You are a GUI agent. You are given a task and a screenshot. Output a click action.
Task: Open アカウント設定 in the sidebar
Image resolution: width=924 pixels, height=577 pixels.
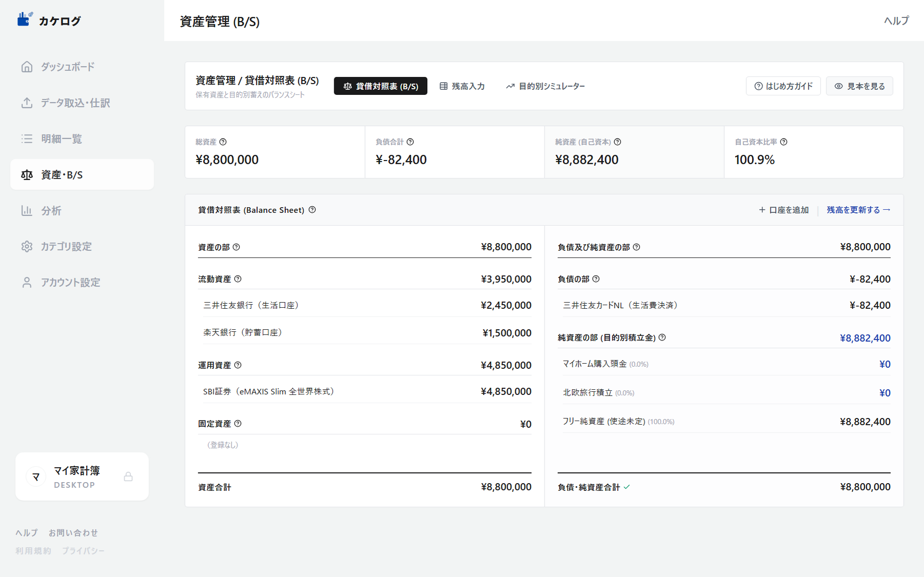point(82,282)
